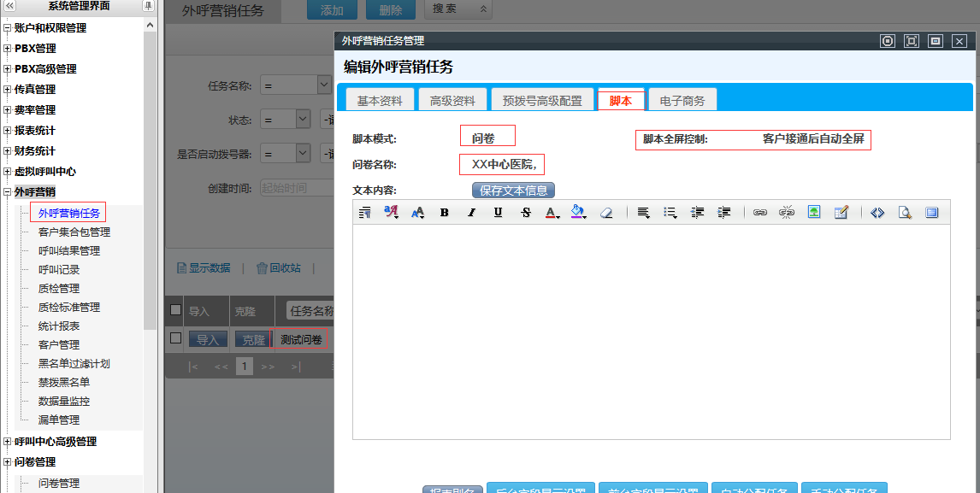The width and height of the screenshot is (980, 493).
Task: Tick the checkbox for the 测试问卷 row
Action: pyautogui.click(x=176, y=338)
